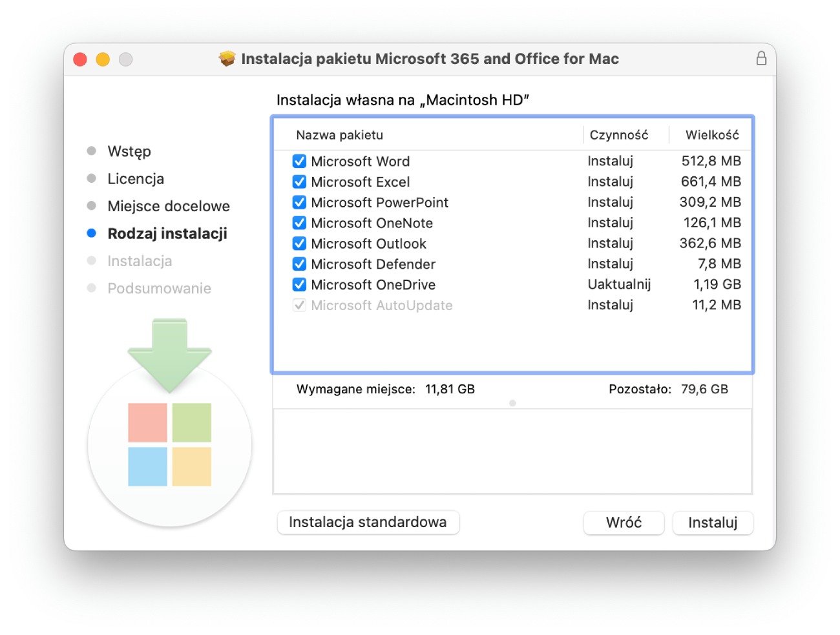Click the 362,6 MB size value

710,244
